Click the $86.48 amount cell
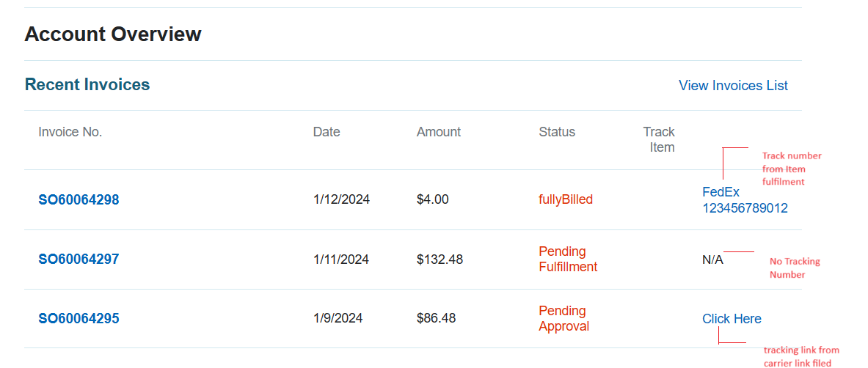This screenshot has width=868, height=368. click(436, 318)
